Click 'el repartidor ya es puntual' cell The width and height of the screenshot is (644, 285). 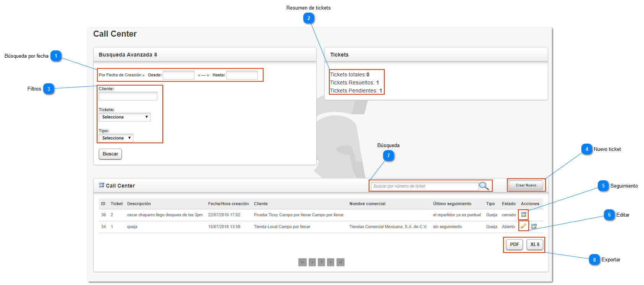point(457,215)
